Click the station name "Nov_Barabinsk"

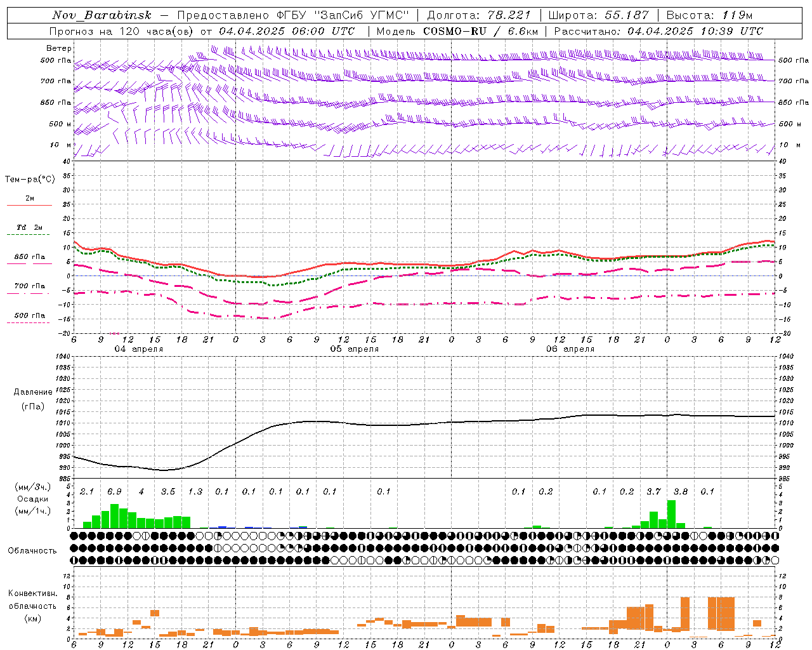click(102, 15)
